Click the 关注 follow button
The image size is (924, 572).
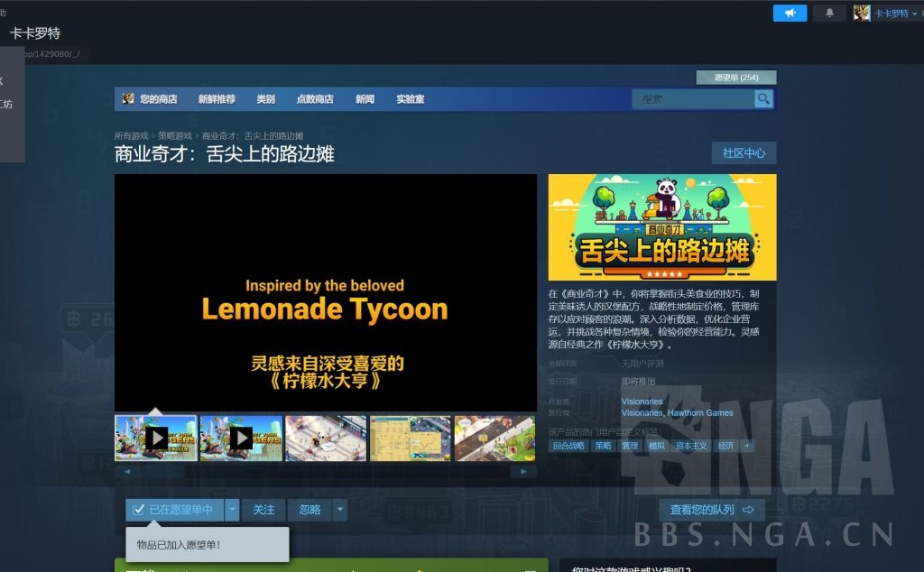tap(263, 510)
